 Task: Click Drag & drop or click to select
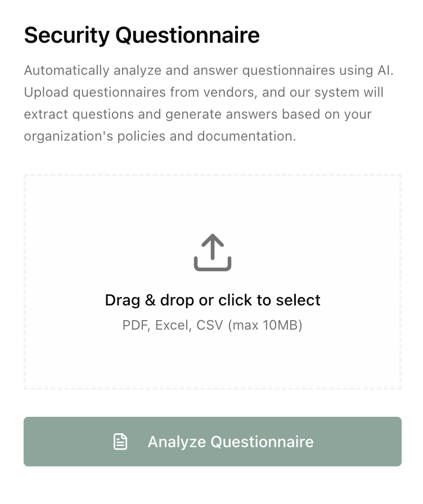tap(212, 300)
